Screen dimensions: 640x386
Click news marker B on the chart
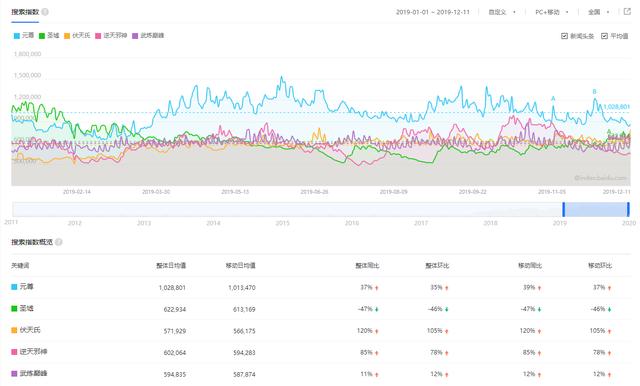(x=594, y=92)
